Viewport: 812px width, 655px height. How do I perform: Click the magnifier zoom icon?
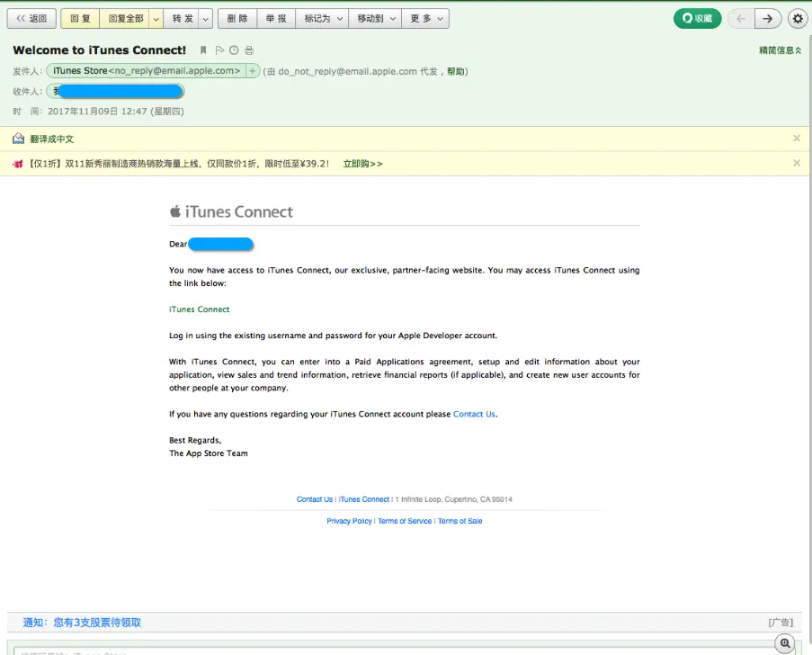tap(785, 643)
